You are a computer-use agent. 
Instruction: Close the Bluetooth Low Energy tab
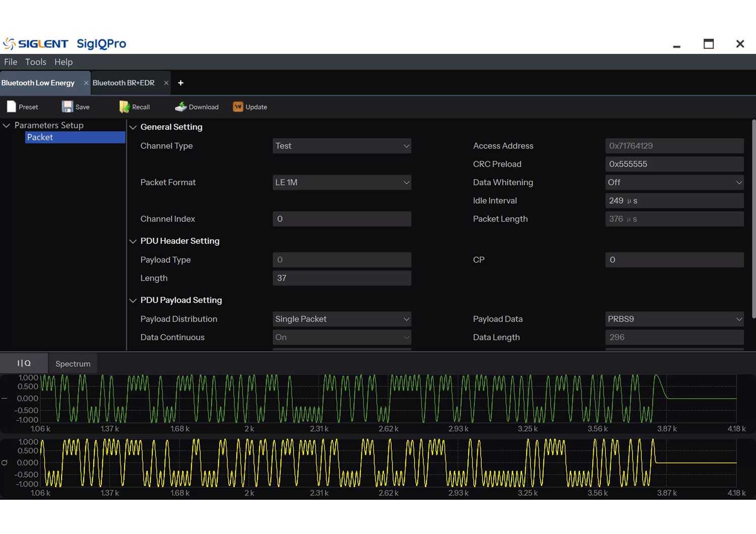(86, 83)
